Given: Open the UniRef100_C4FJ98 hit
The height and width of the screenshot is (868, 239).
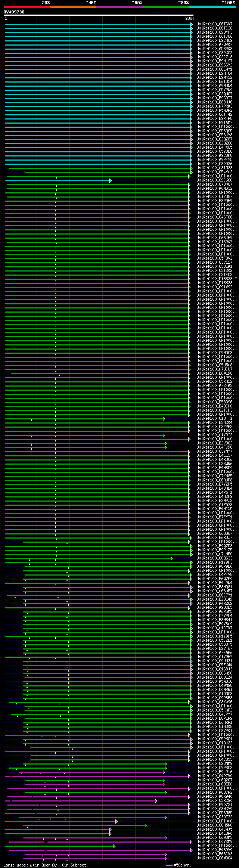Looking at the screenshot, I should click(214, 447).
